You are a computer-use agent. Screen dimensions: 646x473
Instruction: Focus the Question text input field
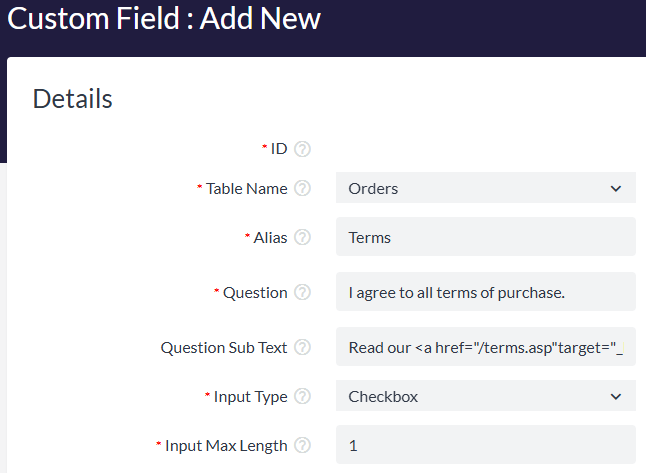(x=485, y=293)
